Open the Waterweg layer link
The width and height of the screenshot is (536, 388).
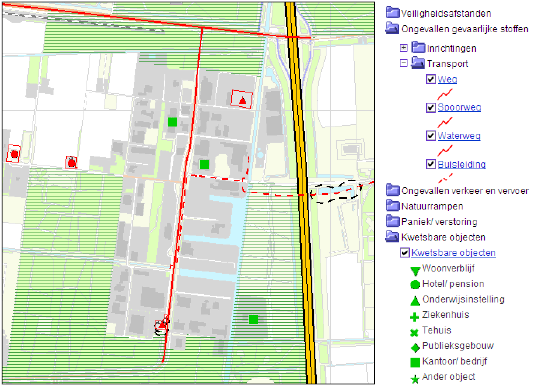tap(459, 136)
